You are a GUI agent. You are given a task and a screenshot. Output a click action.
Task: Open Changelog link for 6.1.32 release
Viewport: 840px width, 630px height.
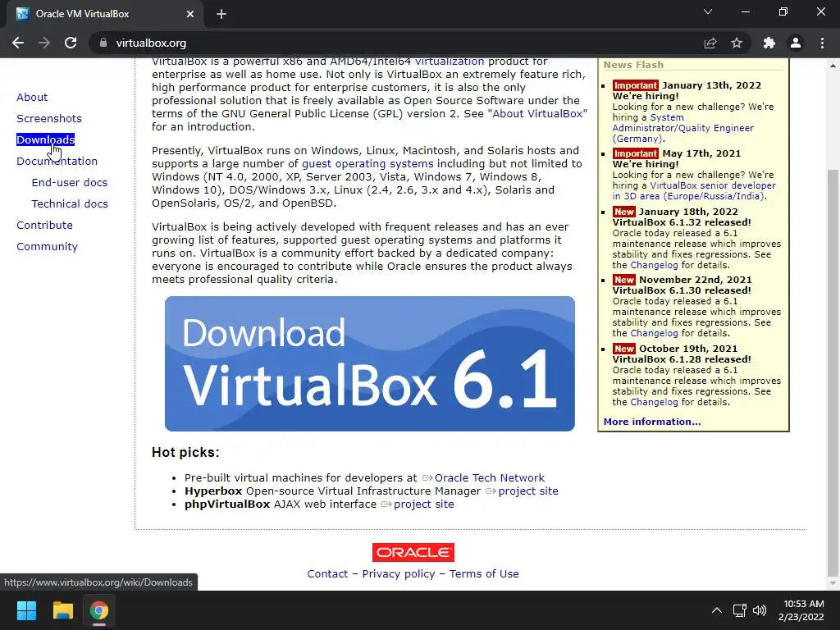click(x=654, y=265)
